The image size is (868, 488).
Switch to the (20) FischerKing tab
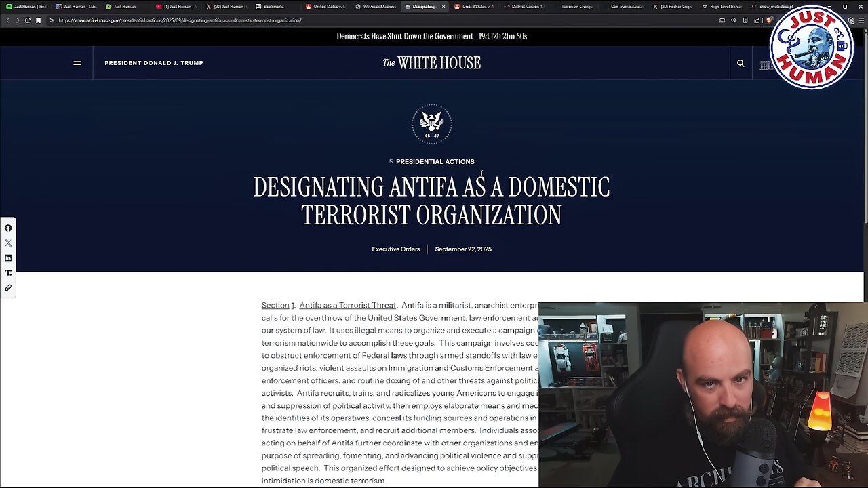click(x=675, y=7)
